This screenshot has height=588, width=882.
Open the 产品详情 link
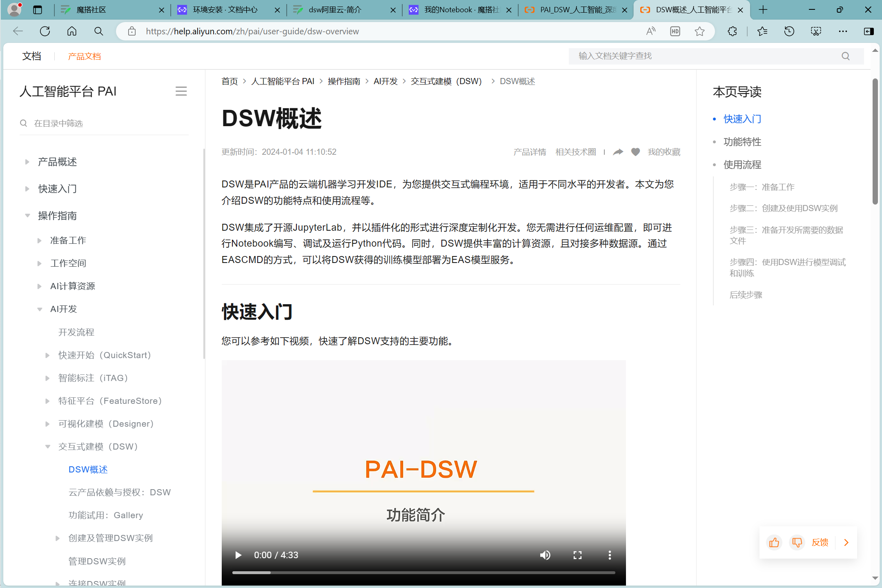[x=530, y=152]
